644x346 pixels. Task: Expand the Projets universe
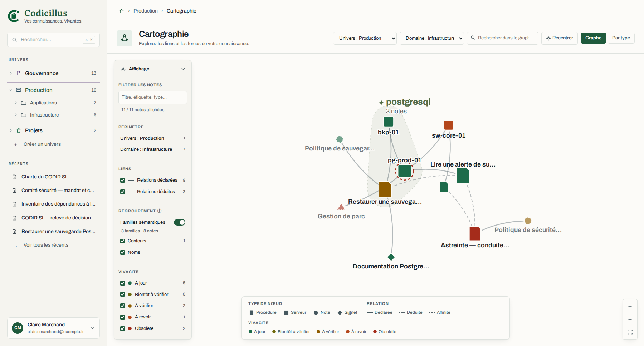coord(11,130)
